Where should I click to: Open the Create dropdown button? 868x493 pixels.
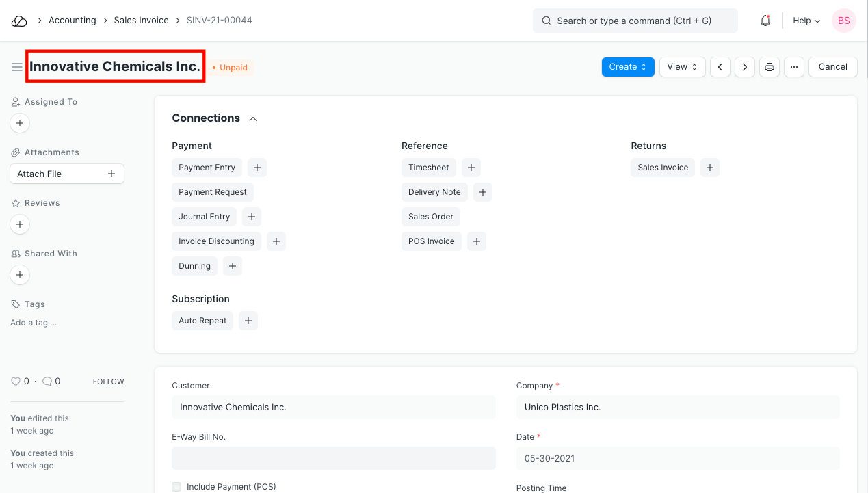coord(627,67)
